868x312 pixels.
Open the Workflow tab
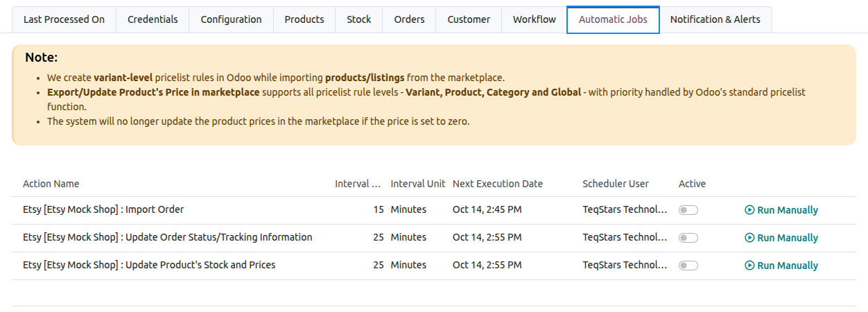click(535, 19)
